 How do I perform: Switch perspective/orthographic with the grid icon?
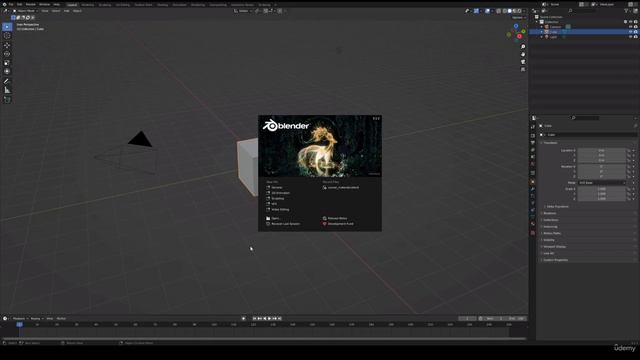(x=523, y=69)
